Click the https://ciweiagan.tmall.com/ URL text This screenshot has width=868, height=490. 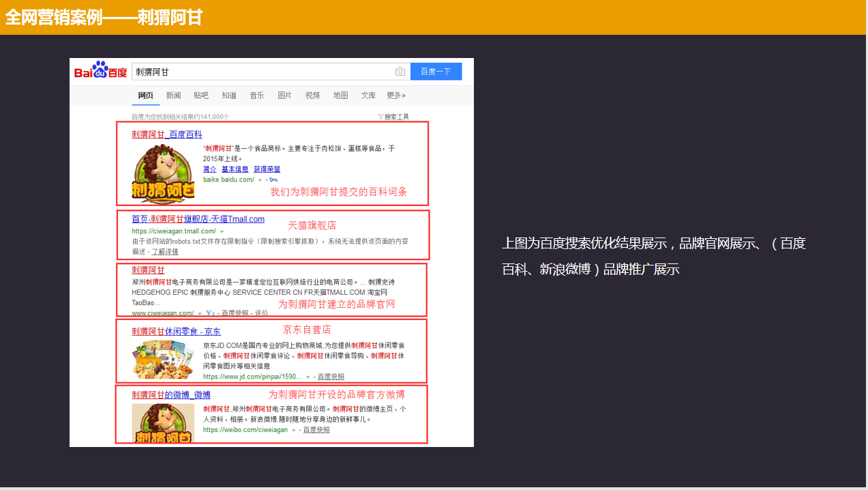[174, 231]
